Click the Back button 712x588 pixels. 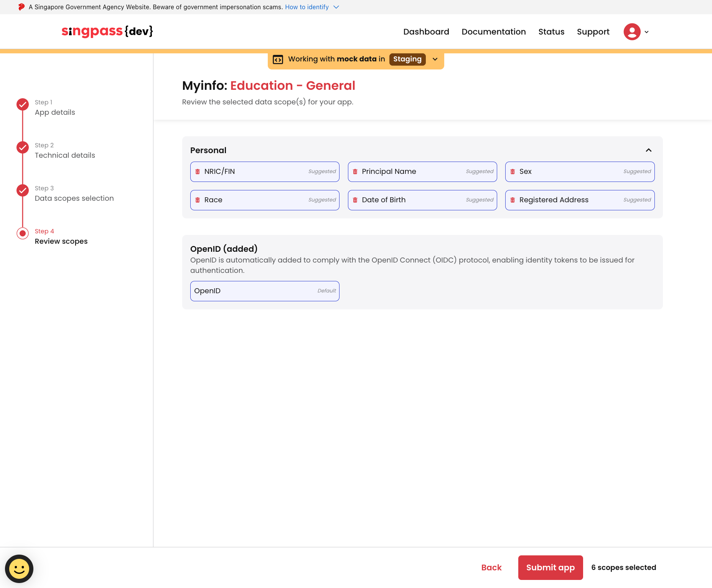tap(491, 567)
